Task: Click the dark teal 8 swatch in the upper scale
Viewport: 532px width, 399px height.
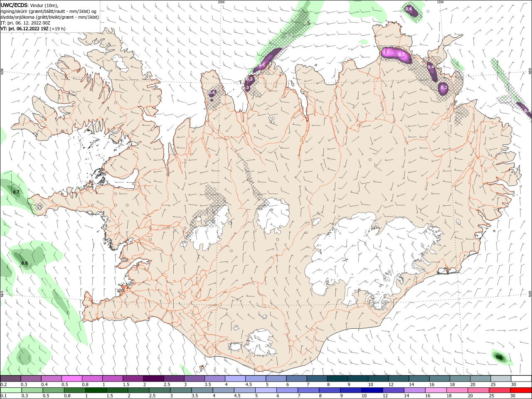Action: (x=337, y=379)
